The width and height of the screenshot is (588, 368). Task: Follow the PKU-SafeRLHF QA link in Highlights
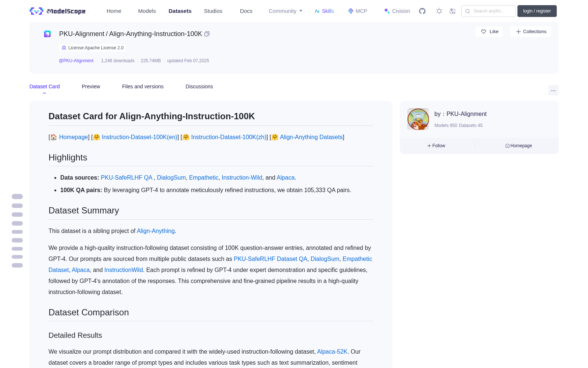[126, 178]
